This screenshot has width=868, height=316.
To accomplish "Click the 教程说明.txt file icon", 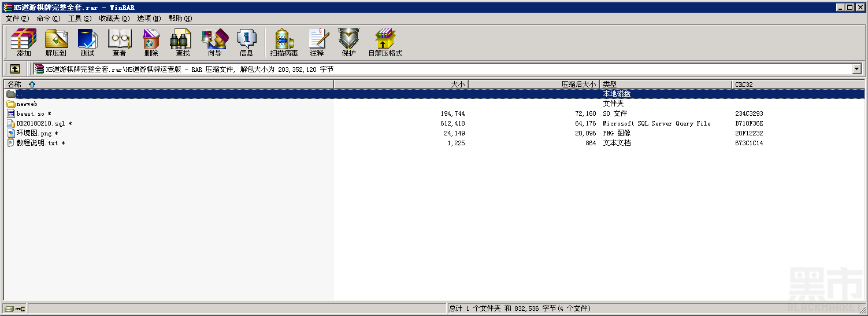I will (11, 143).
